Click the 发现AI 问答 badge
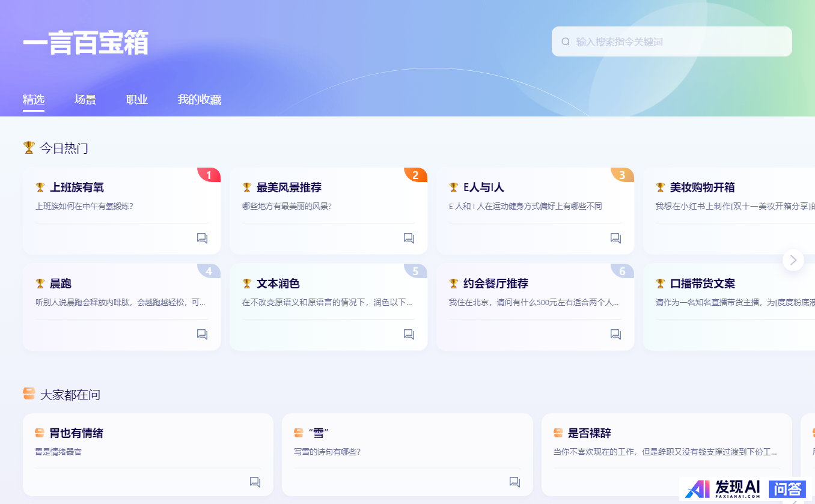This screenshot has width=815, height=504. pyautogui.click(x=745, y=489)
